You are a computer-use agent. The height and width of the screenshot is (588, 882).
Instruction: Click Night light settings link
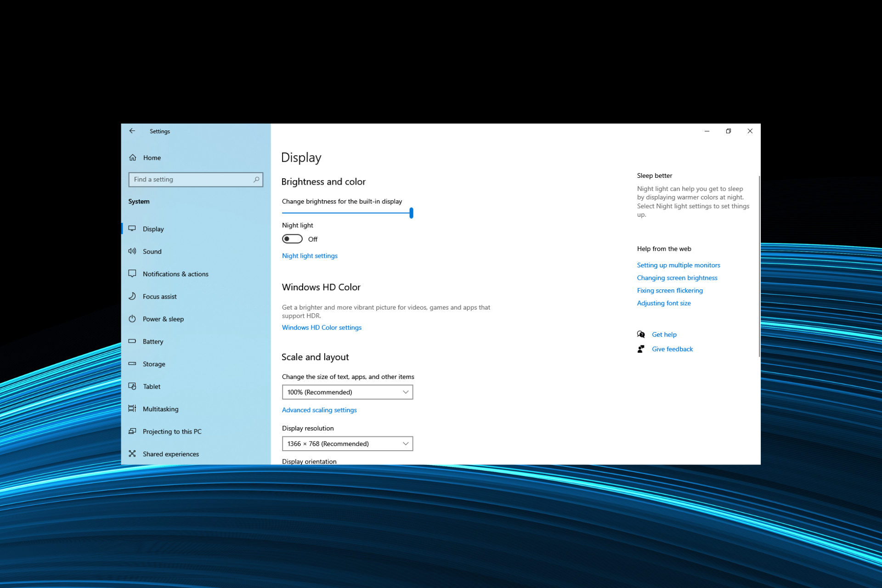coord(310,255)
